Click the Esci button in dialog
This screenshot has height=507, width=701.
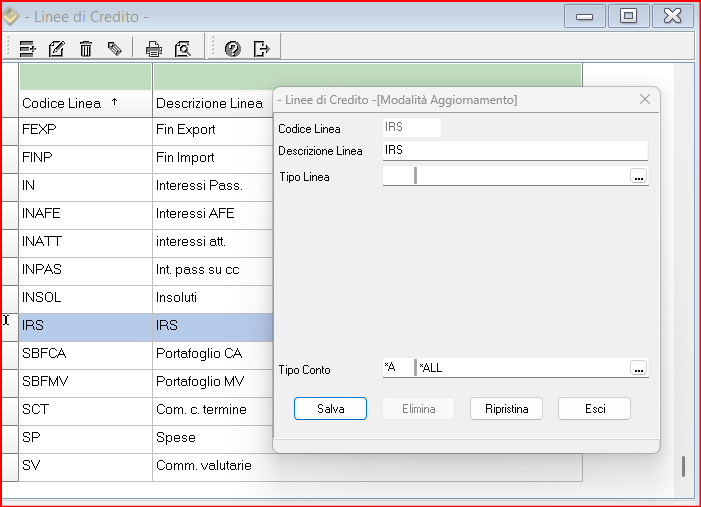pyautogui.click(x=594, y=408)
